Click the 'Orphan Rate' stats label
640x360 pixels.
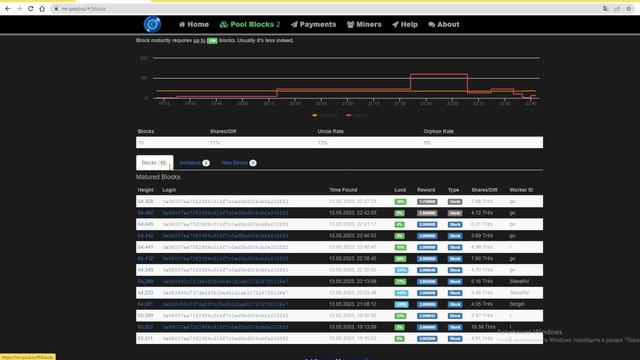439,131
